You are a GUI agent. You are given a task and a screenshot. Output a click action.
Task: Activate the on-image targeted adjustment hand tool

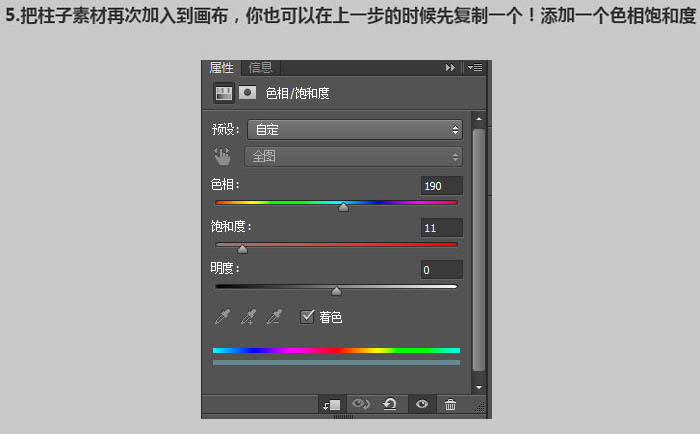tap(222, 157)
